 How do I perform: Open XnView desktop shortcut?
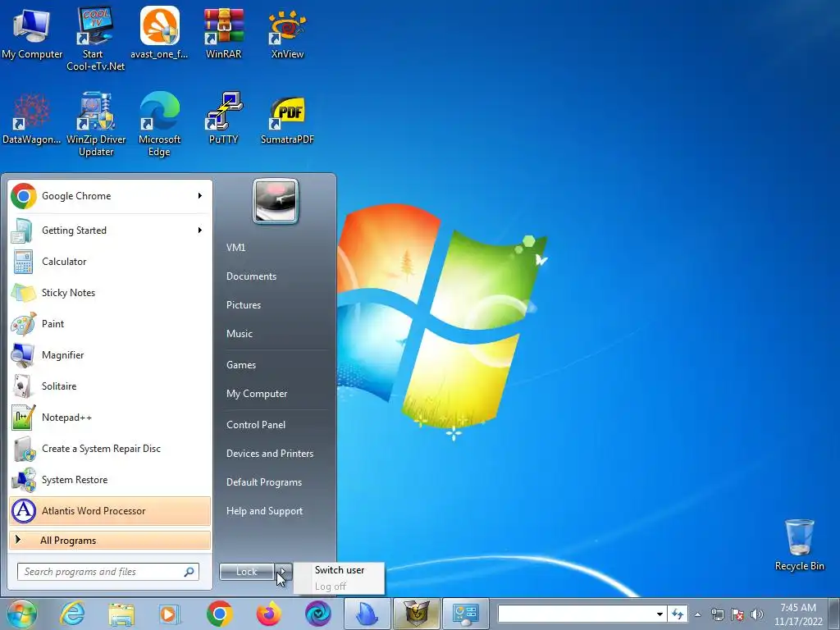point(287,33)
